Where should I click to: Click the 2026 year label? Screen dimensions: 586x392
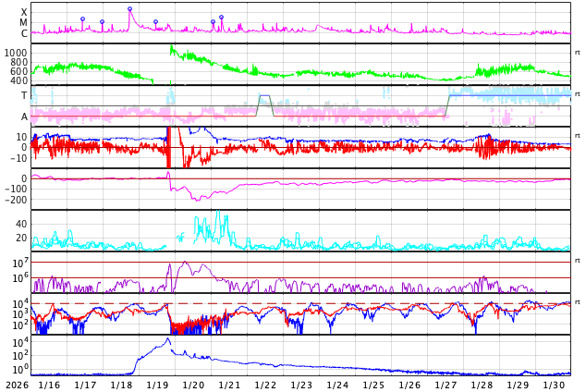pos(16,385)
